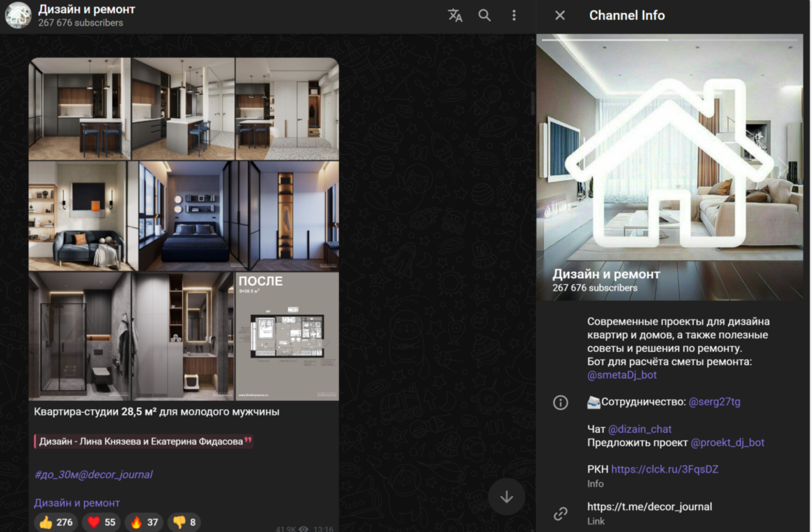The width and height of the screenshot is (812, 532).
Task: Open the ПОСЛЕ floor plan image
Action: point(287,337)
